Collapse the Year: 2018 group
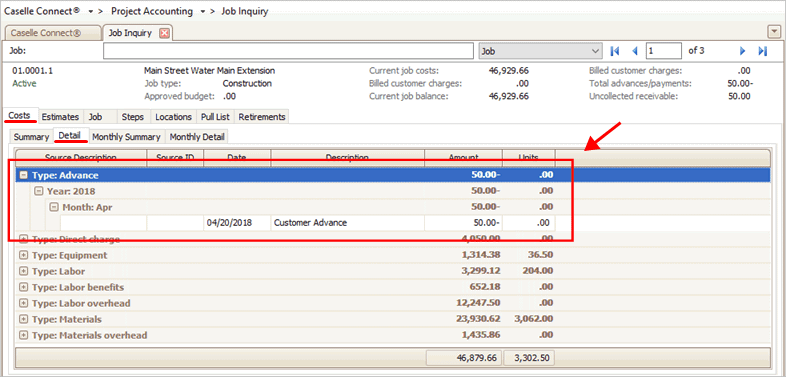Screen dimensions: 786x377 tap(38, 191)
